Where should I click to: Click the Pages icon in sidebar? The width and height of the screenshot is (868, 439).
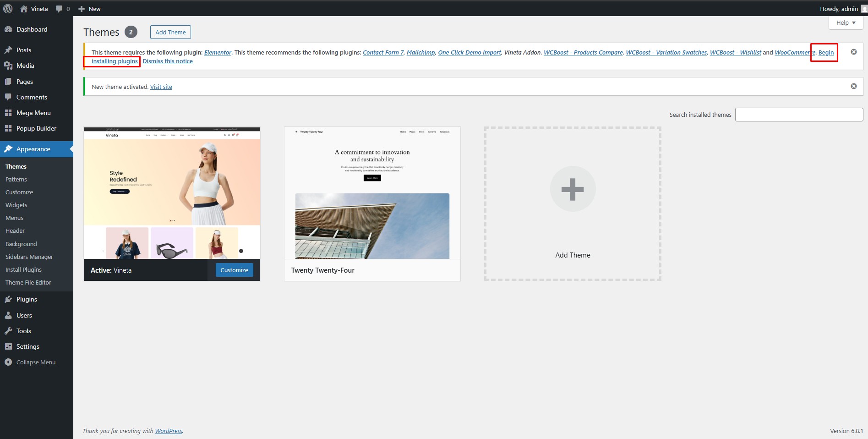8,82
